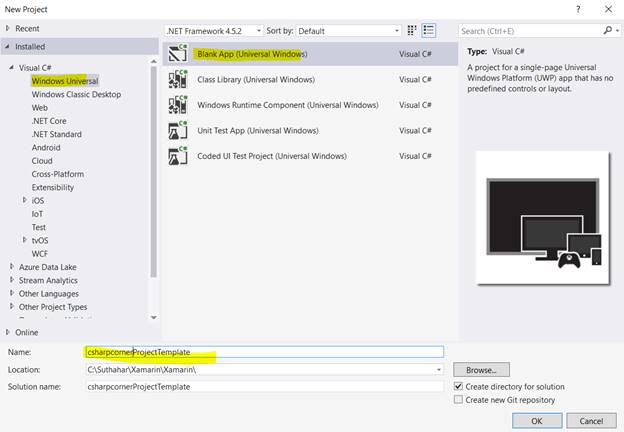The height and width of the screenshot is (432, 624).
Task: Click the UWP devices preview image
Action: point(543,218)
